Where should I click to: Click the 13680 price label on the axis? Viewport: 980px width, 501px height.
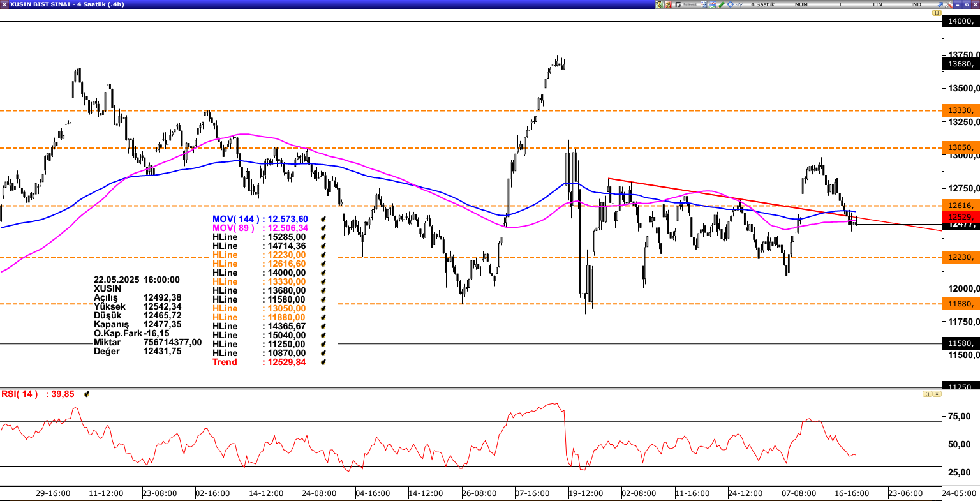pos(961,64)
